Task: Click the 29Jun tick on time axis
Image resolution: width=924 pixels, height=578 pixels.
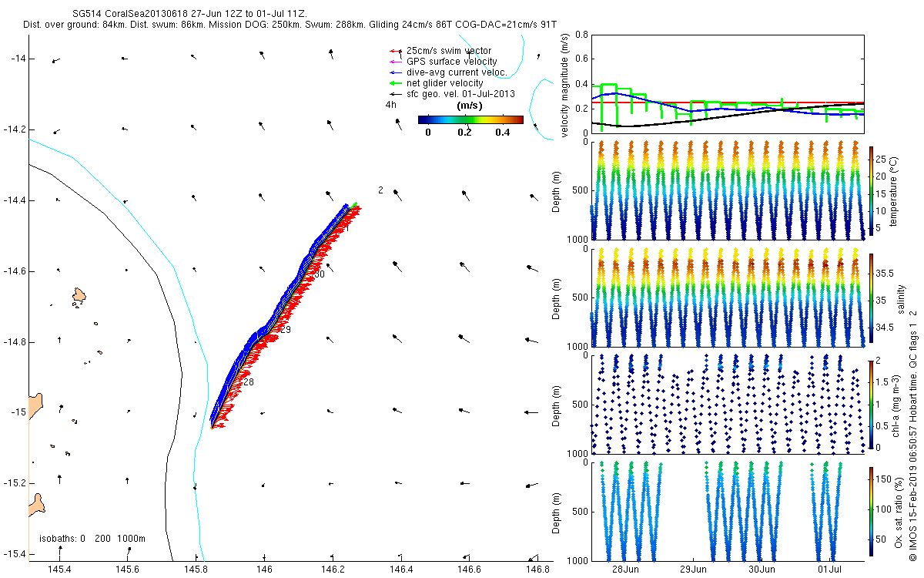Action: [x=694, y=570]
